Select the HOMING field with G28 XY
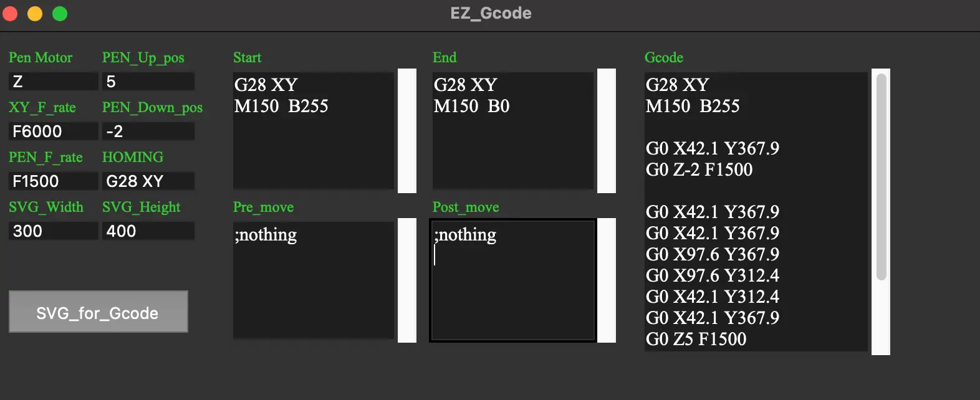The width and height of the screenshot is (980, 400). pyautogui.click(x=148, y=181)
